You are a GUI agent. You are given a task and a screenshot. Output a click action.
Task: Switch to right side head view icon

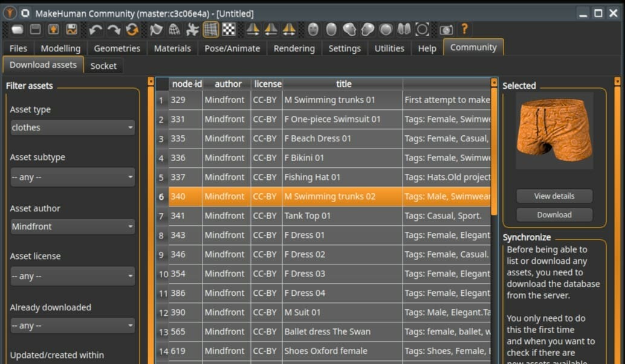[349, 30]
